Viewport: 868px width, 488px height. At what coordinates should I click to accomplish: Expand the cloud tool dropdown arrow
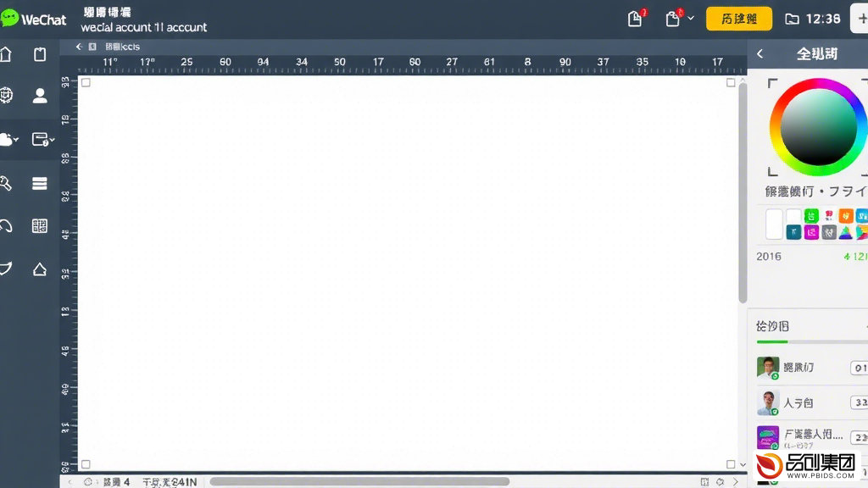pos(16,140)
